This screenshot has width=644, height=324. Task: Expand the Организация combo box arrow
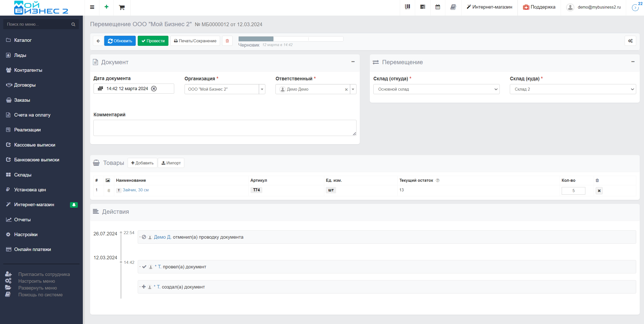(262, 89)
